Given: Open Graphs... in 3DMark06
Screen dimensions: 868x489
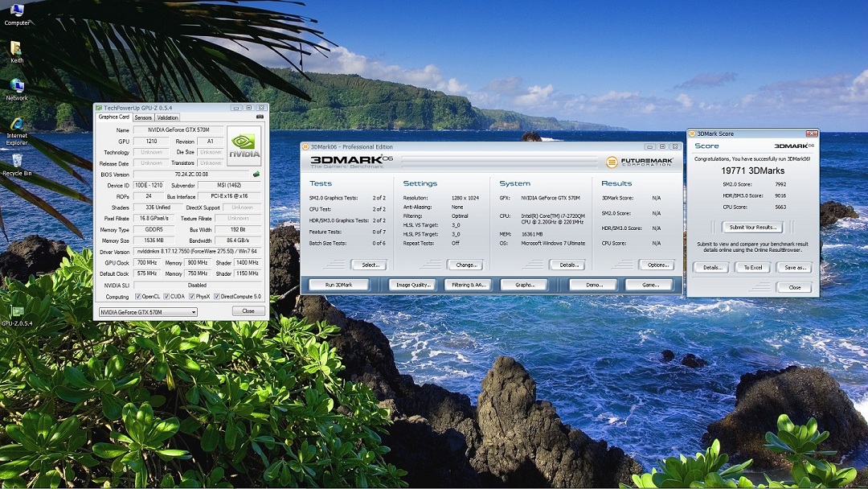Looking at the screenshot, I should 524,285.
